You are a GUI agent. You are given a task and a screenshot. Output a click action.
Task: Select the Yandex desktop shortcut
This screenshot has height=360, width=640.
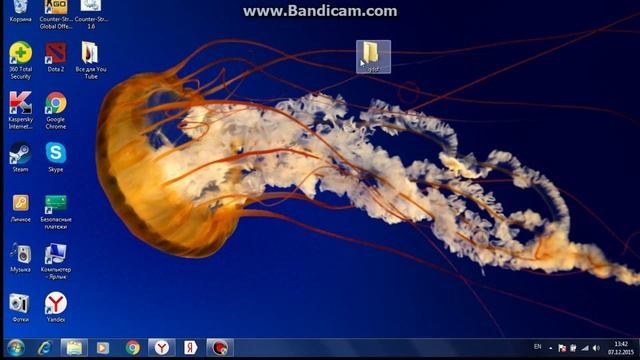(56, 308)
